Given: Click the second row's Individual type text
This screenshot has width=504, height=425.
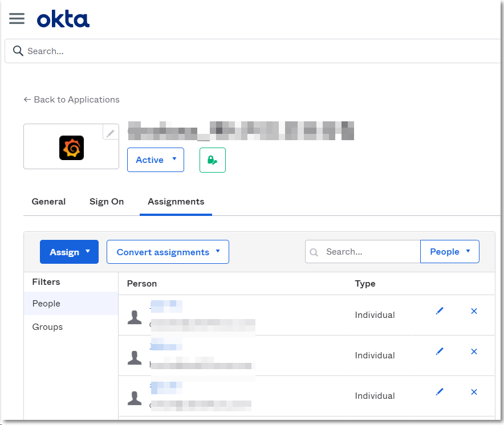Looking at the screenshot, I should 375,355.
